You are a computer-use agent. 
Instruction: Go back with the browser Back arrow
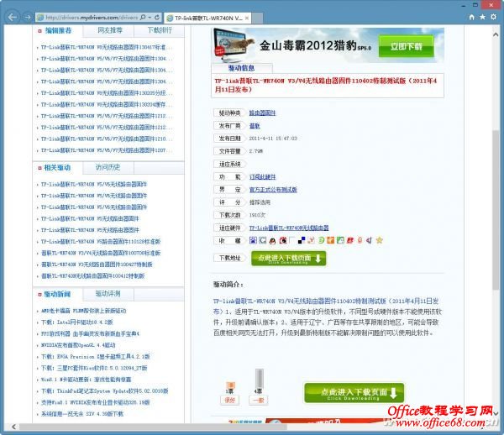pos(13,17)
